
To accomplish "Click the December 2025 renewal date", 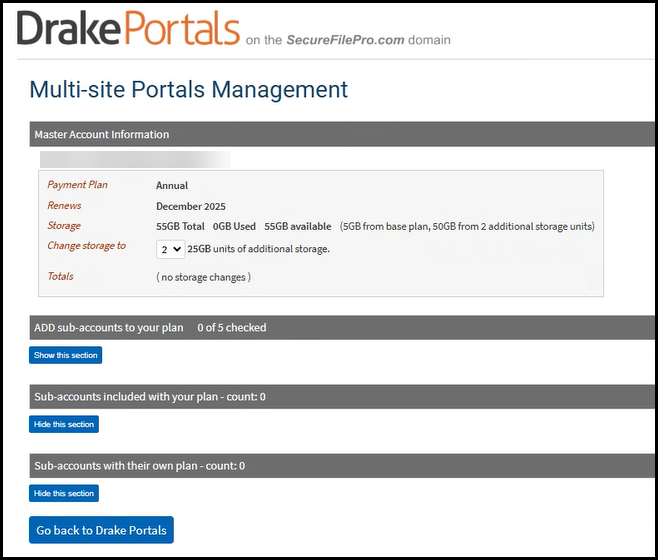I will [x=191, y=206].
